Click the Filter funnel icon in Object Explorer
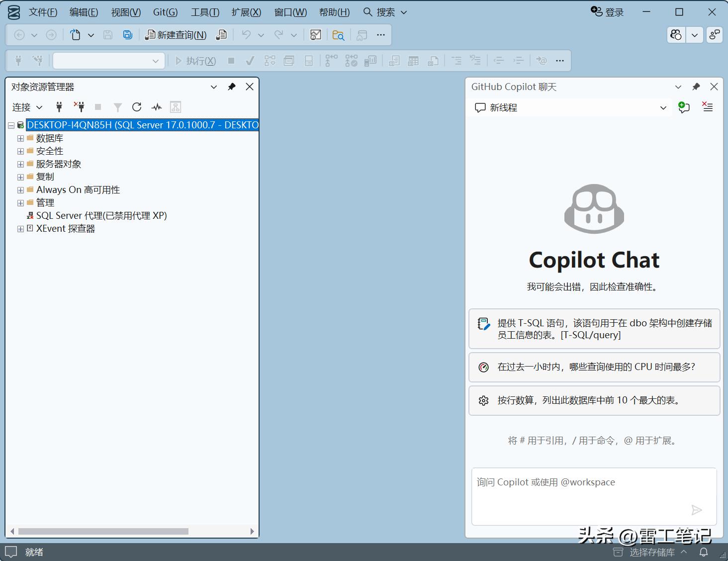The height and width of the screenshot is (561, 728). click(x=118, y=107)
